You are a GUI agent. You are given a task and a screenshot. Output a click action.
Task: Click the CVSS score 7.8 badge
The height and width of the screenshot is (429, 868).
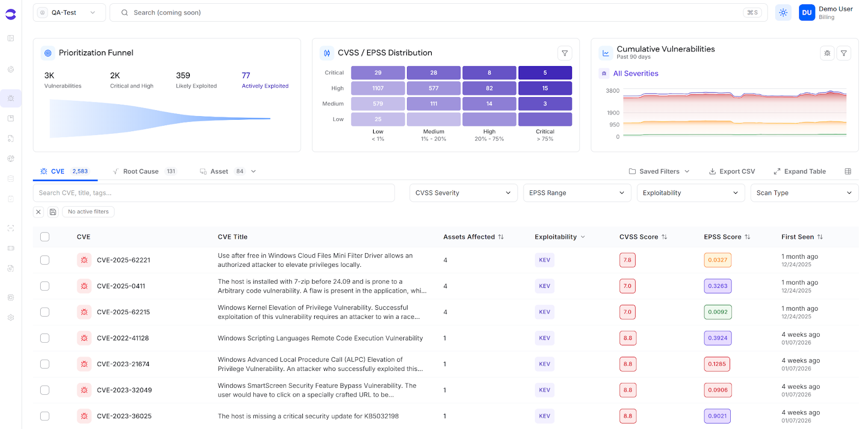pos(628,260)
